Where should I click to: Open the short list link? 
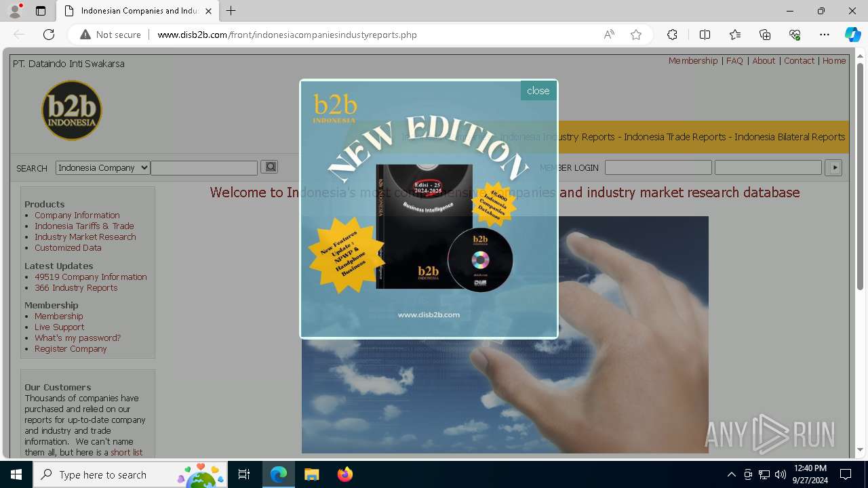[x=127, y=452]
